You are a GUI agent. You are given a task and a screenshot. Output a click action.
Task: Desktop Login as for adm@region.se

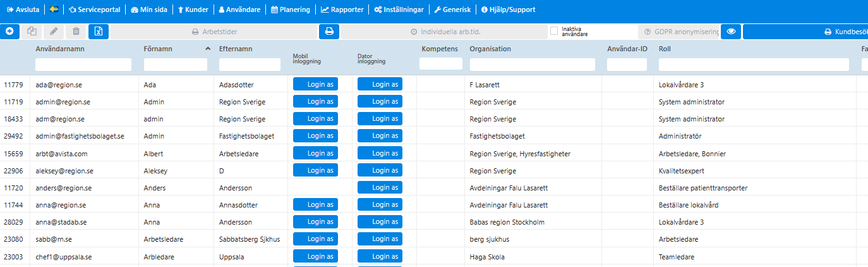click(380, 118)
